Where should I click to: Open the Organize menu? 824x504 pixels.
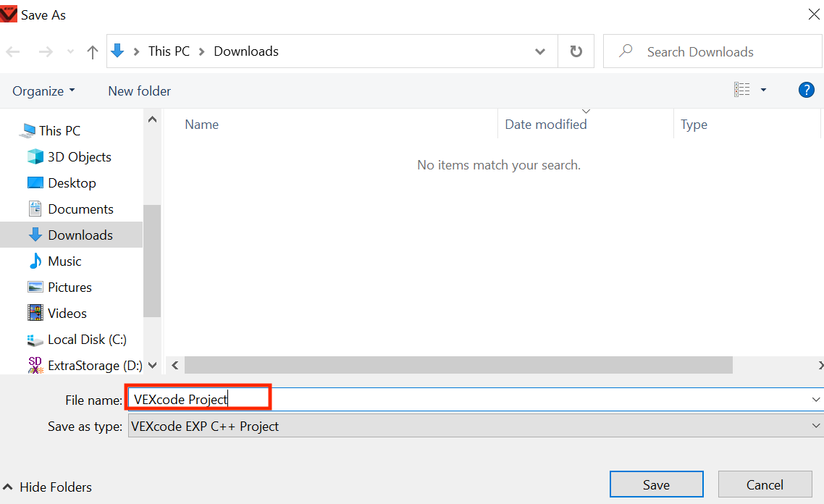[43, 91]
